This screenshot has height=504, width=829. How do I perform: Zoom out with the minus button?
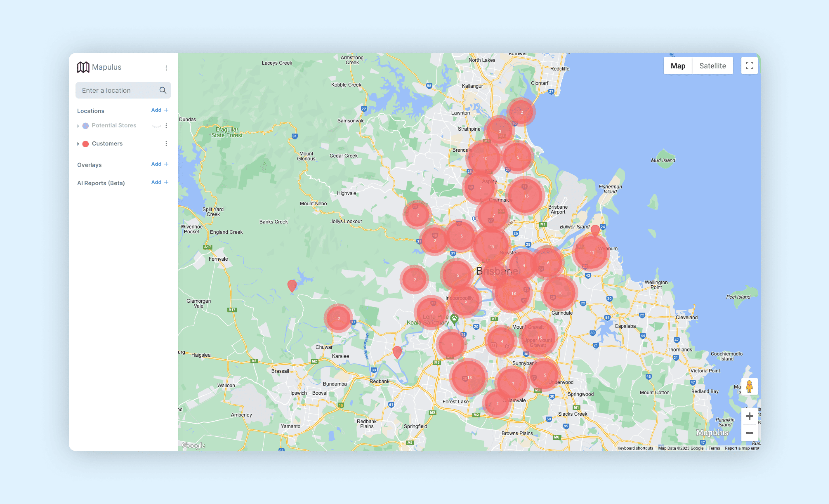[749, 433]
